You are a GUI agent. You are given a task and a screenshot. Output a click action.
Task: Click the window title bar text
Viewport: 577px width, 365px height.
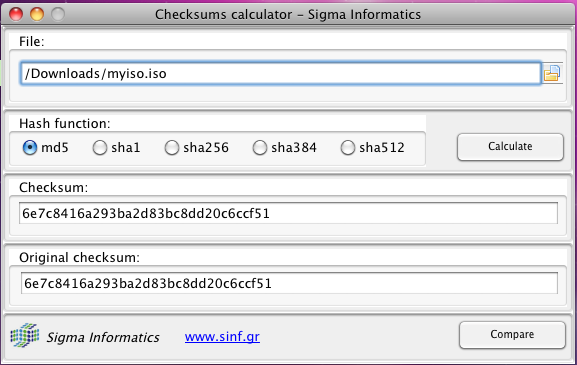point(288,15)
